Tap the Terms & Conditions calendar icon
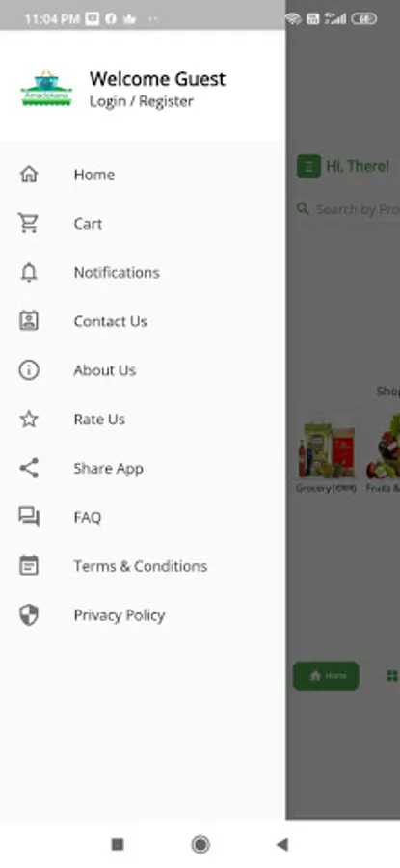Image resolution: width=400 pixels, height=868 pixels. pyautogui.click(x=29, y=566)
